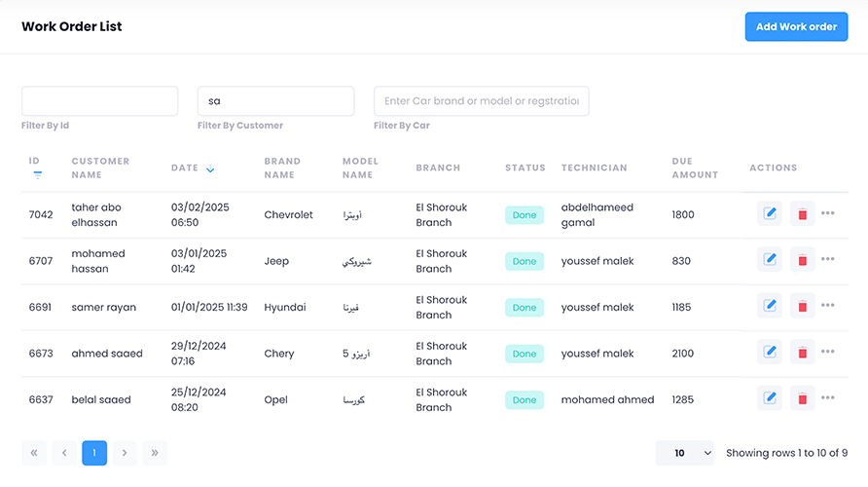Jump to last page
This screenshot has height=487, width=868.
pyautogui.click(x=155, y=453)
